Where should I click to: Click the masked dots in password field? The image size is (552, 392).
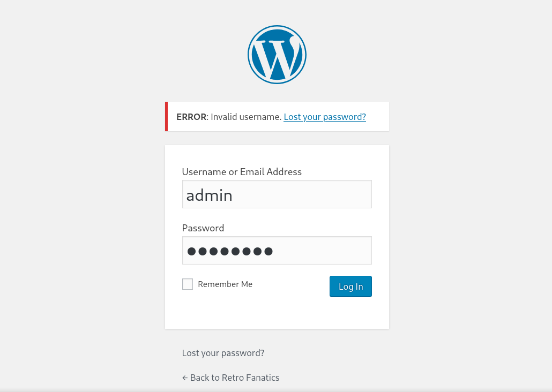230,251
